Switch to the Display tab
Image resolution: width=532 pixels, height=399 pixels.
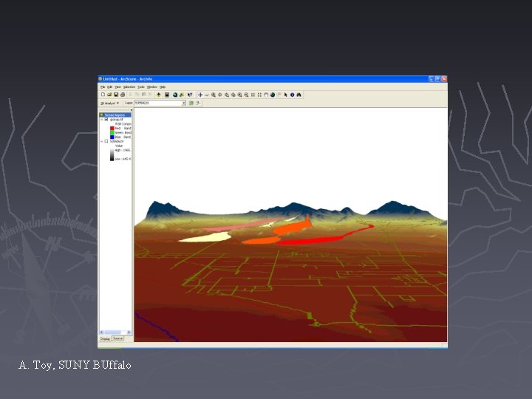(x=105, y=338)
